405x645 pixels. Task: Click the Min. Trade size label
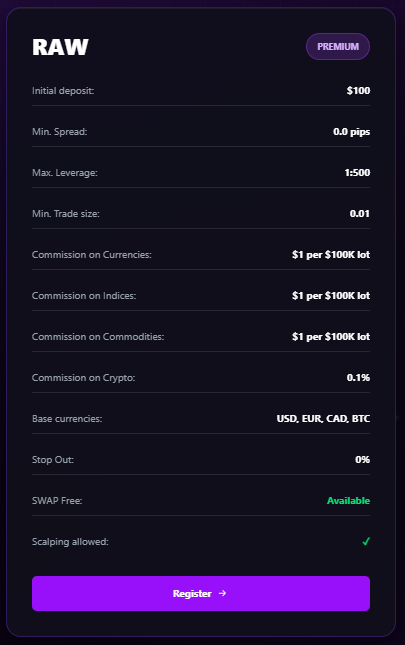66,213
